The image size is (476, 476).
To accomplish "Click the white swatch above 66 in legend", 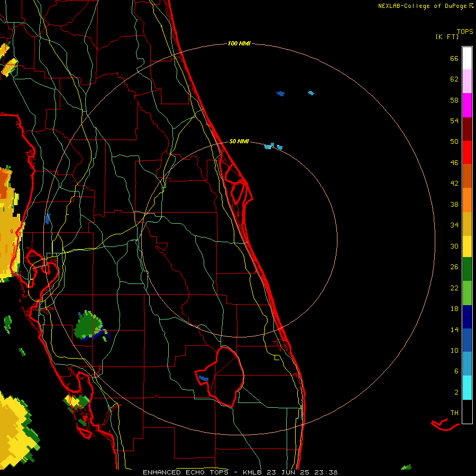I will (x=467, y=58).
